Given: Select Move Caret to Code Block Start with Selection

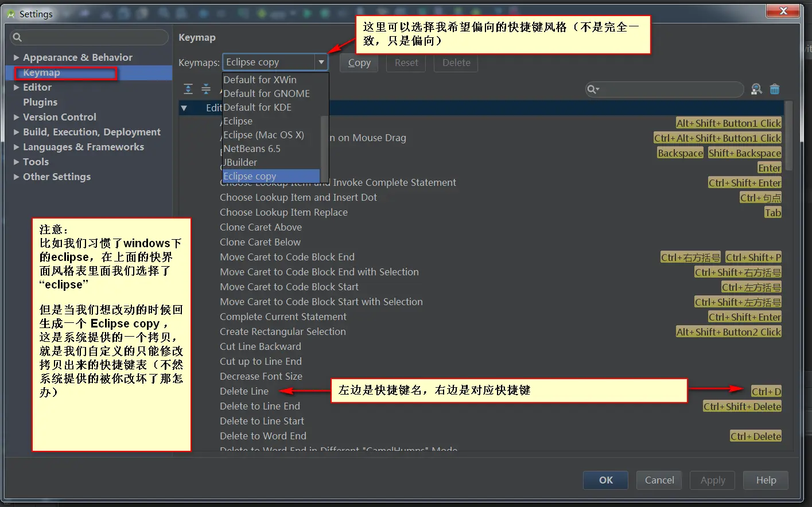Looking at the screenshot, I should tap(321, 302).
